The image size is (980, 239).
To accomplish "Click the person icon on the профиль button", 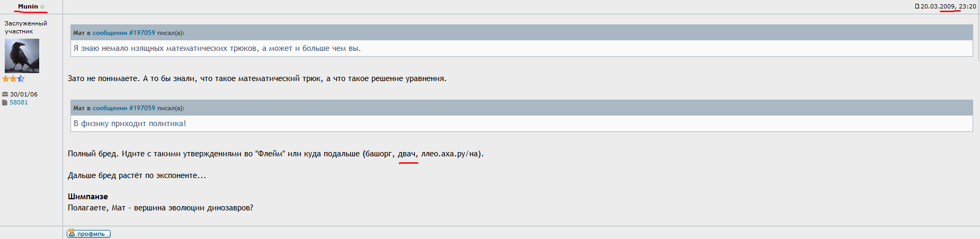I will (x=72, y=233).
